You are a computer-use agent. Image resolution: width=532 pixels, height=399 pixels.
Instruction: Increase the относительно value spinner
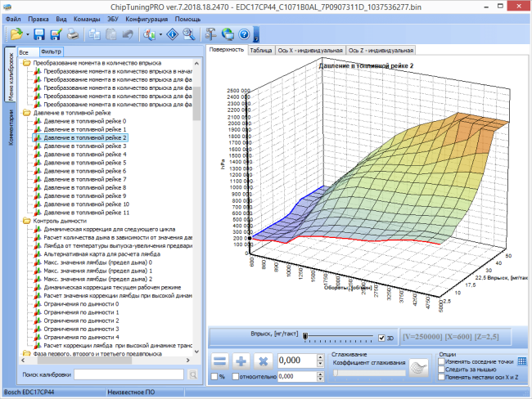(320, 374)
